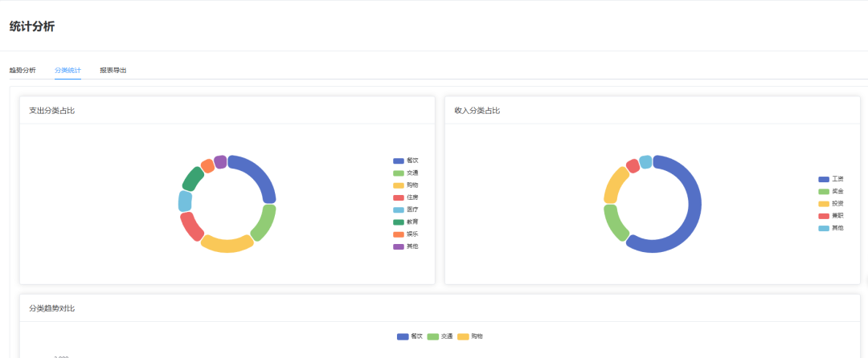The image size is (868, 358).
Task: Select the 分类统计 tab
Action: [68, 70]
